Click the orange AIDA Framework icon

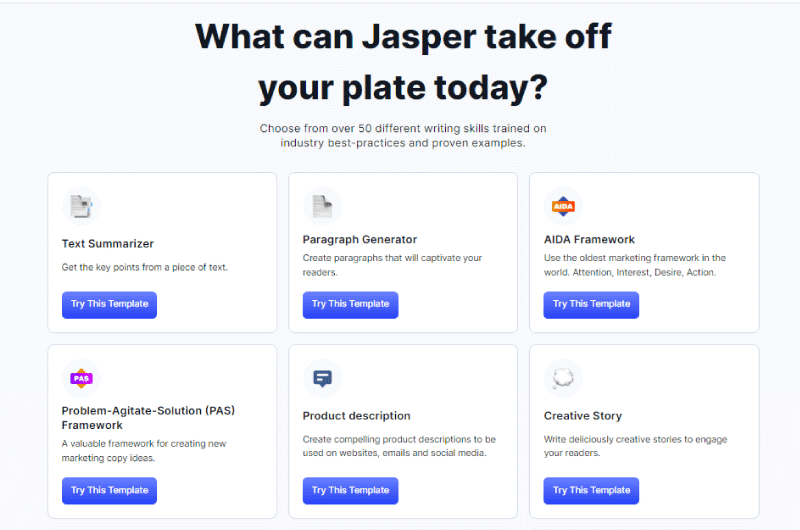[563, 206]
